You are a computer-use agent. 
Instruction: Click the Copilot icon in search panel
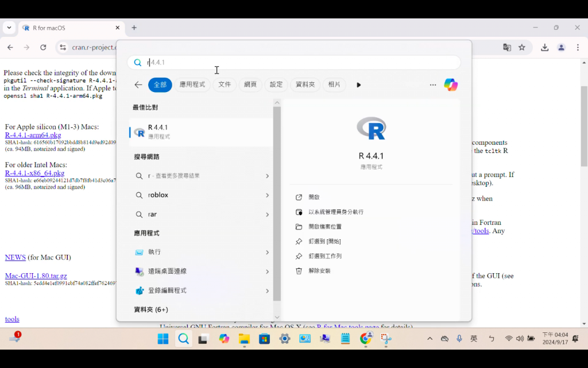tap(451, 85)
